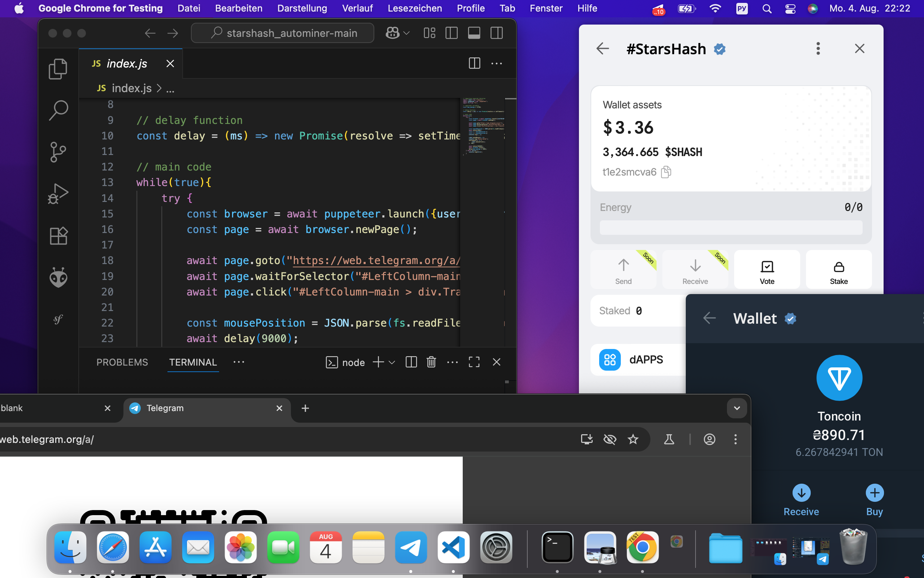
Task: Select the node terminal instance
Action: click(x=345, y=362)
